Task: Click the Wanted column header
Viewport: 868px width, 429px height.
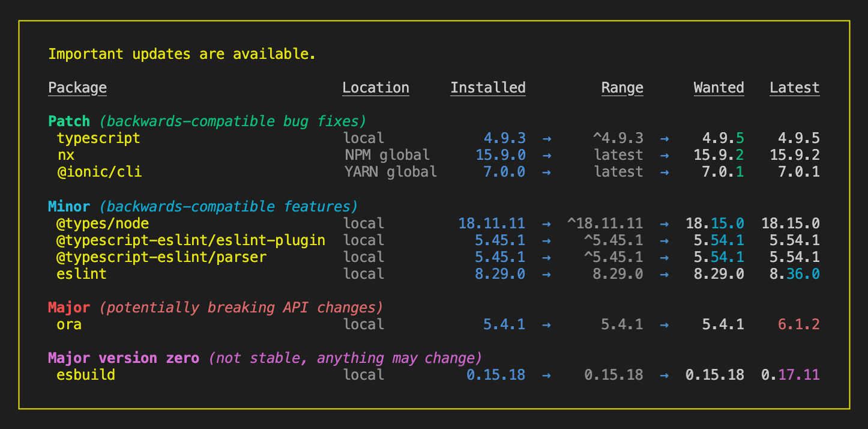Action: pyautogui.click(x=719, y=87)
